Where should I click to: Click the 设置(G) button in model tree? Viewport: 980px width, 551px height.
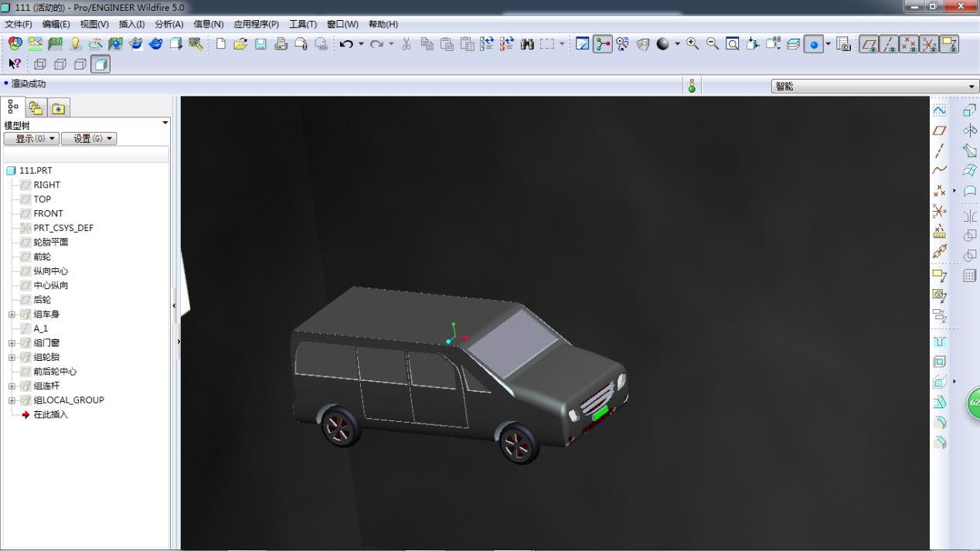[x=88, y=138]
